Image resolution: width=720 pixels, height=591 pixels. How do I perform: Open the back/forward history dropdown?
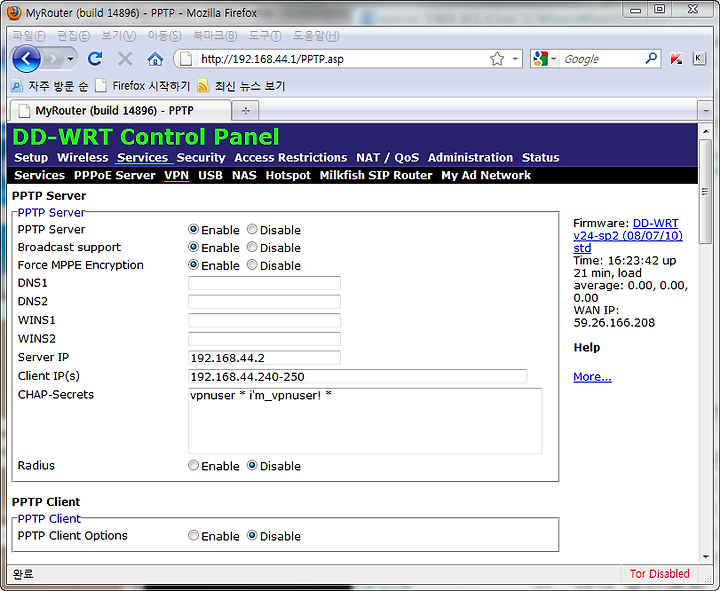coord(70,59)
